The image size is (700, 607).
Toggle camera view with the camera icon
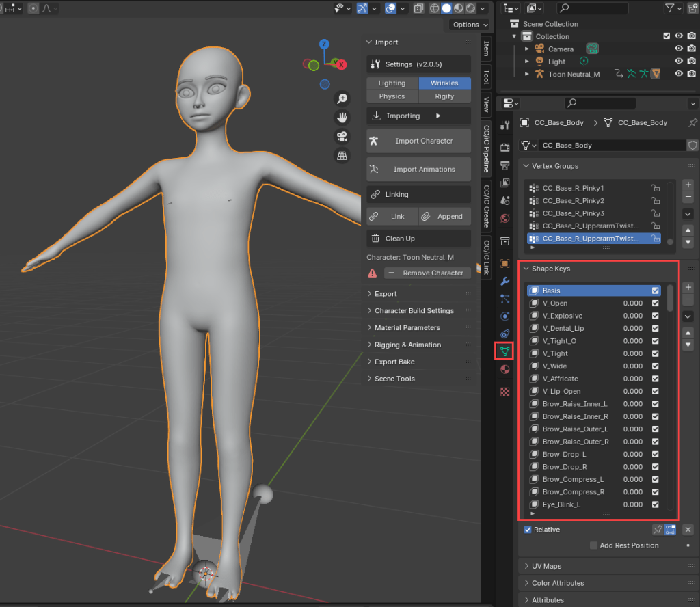342,137
